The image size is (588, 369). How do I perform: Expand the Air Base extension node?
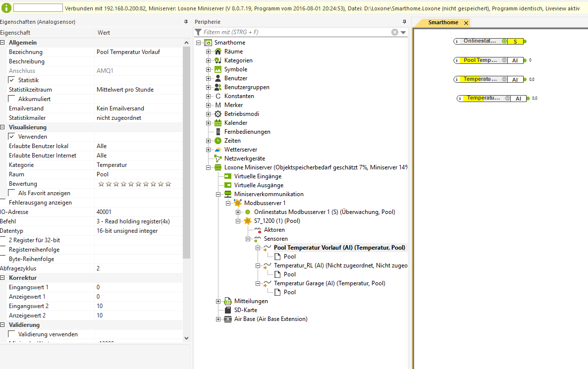(218, 319)
